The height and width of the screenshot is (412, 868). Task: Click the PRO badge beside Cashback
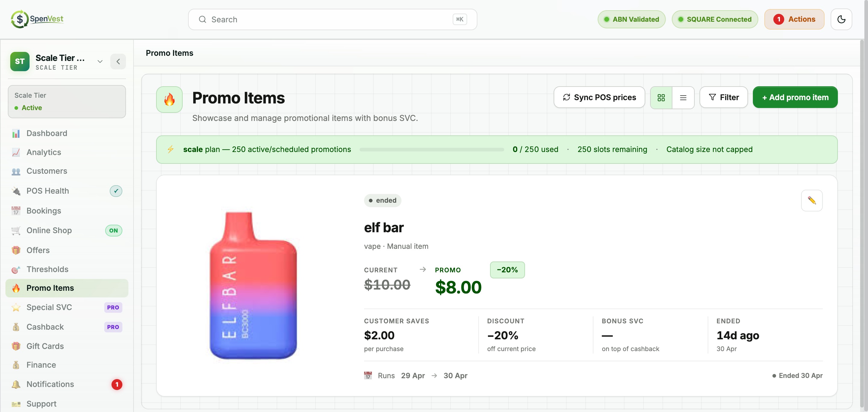click(113, 327)
